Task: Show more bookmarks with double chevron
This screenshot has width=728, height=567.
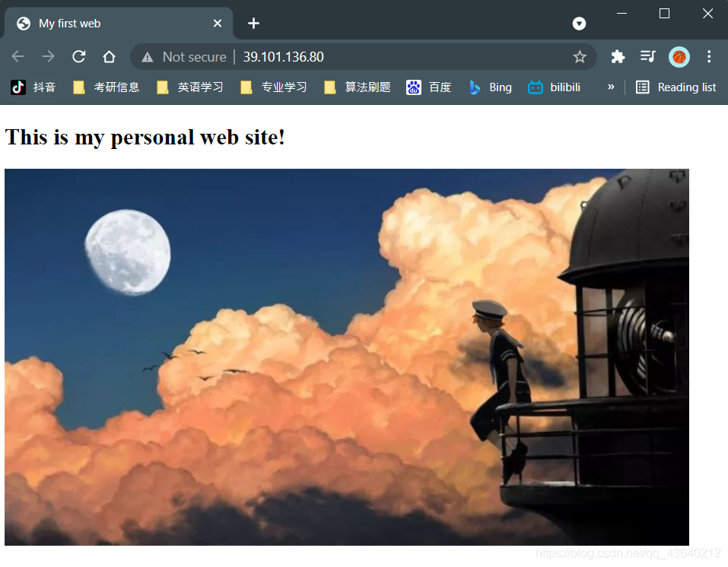Action: [611, 87]
